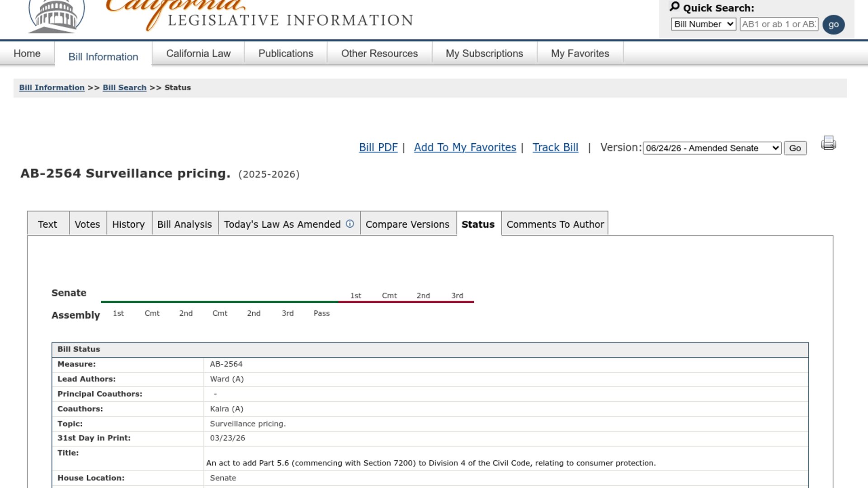The image size is (868, 488).
Task: Open the Home menu item
Action: [x=27, y=53]
